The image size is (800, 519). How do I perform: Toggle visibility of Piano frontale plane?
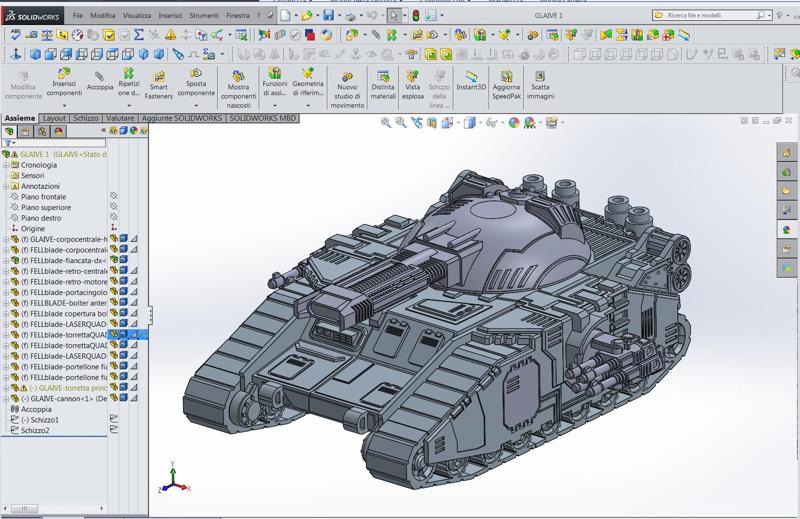click(114, 197)
